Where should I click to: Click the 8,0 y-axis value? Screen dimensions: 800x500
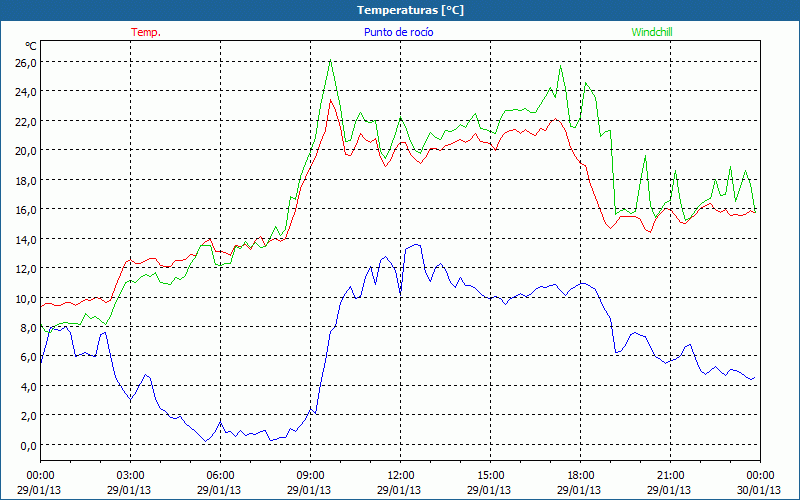click(x=29, y=328)
